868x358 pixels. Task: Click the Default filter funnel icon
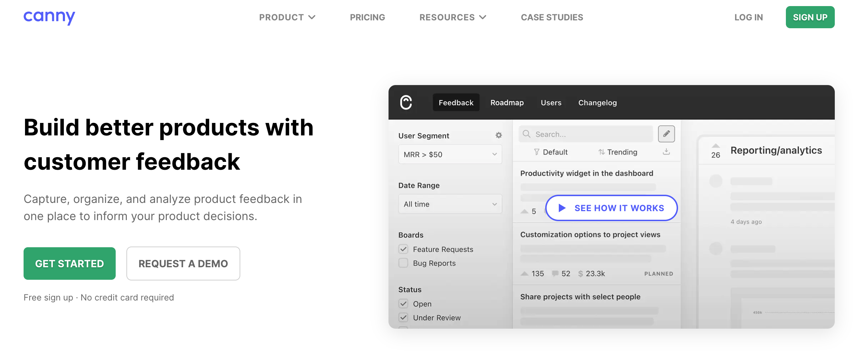[x=536, y=152]
